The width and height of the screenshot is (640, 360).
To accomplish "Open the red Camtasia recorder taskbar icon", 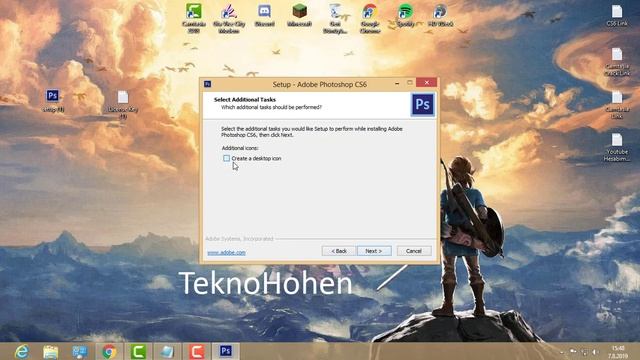I will [x=196, y=351].
